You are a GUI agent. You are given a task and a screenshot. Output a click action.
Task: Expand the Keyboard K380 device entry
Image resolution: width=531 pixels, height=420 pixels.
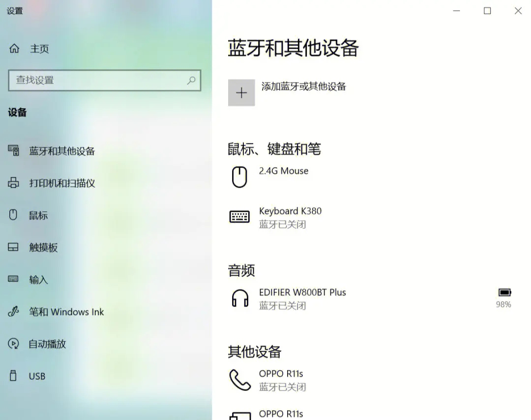pos(290,217)
